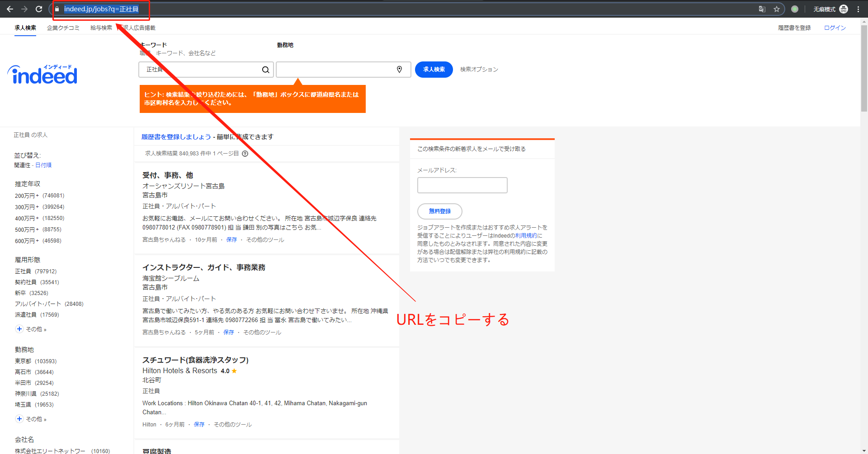Click the blue 求人検索 search button
This screenshot has width=868, height=454.
434,70
